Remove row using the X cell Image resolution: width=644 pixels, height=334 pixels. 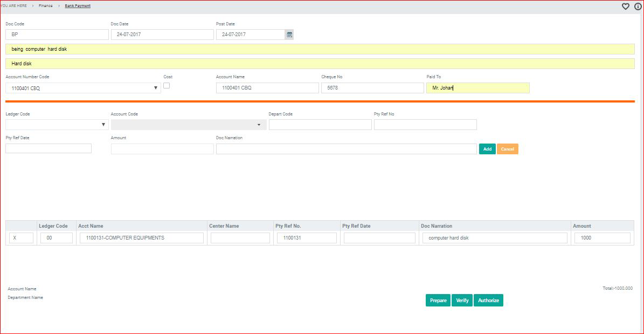click(x=21, y=238)
